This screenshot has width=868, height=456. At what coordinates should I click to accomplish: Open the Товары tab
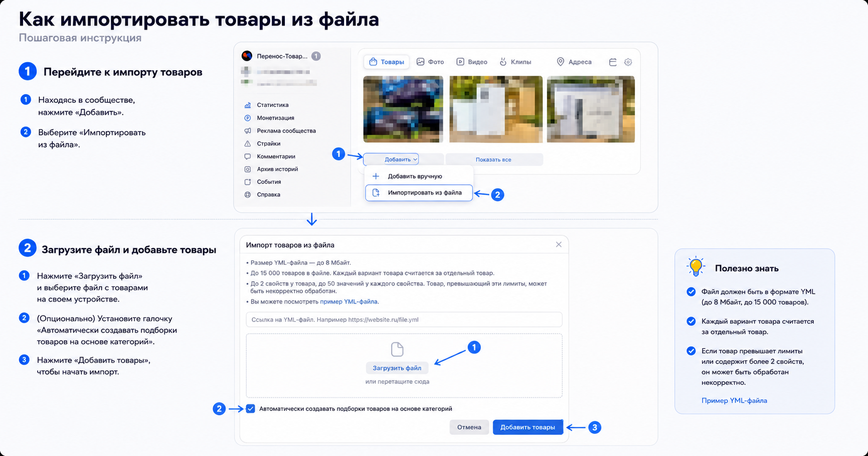point(386,62)
